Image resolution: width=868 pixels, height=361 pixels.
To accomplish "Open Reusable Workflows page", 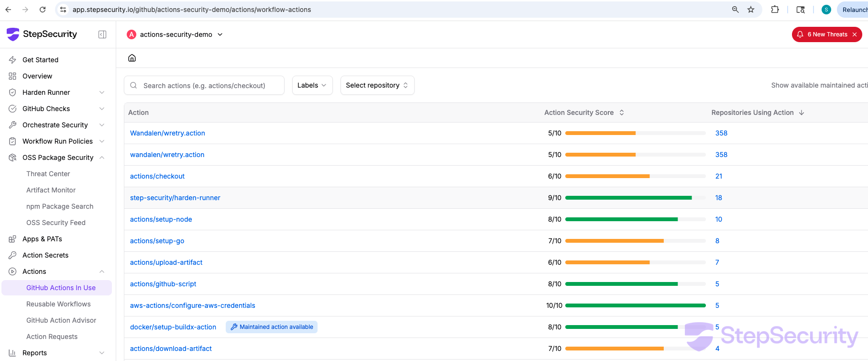I will [58, 304].
